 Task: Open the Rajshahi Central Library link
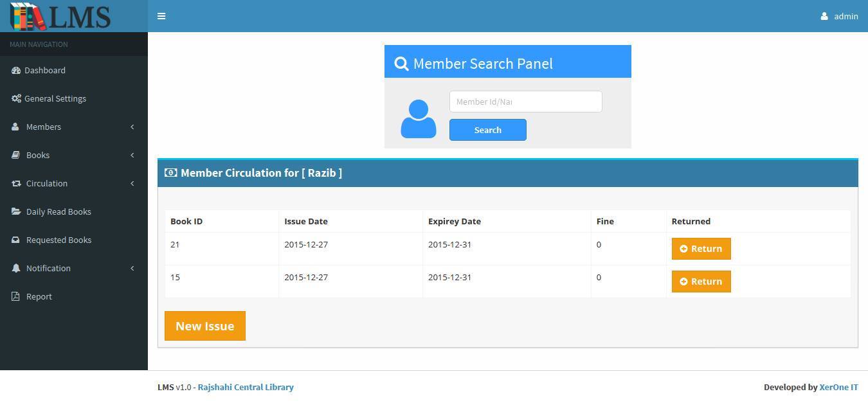pyautogui.click(x=246, y=387)
